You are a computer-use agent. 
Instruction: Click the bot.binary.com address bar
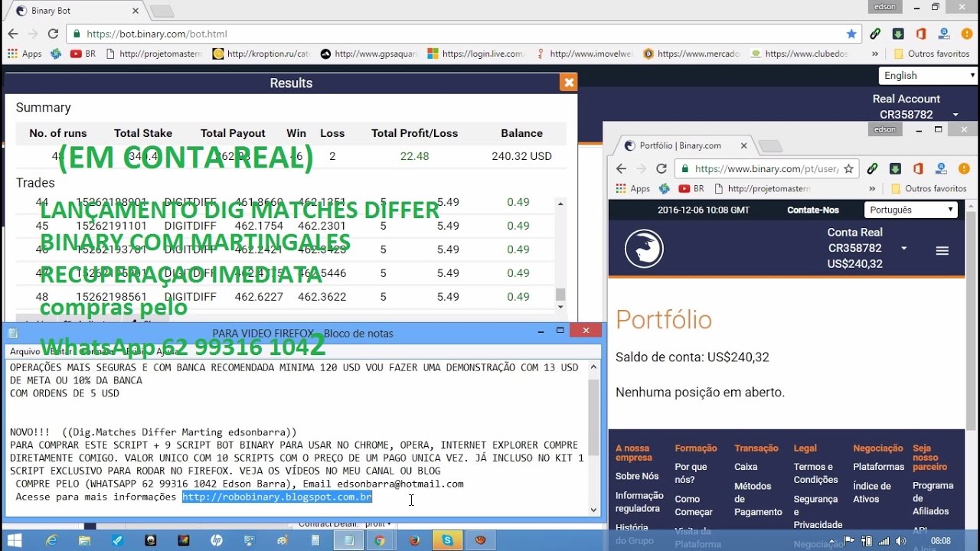coord(459,34)
